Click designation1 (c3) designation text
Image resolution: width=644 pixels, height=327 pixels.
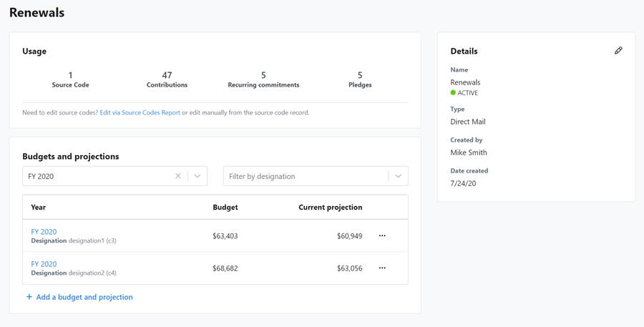(x=92, y=240)
